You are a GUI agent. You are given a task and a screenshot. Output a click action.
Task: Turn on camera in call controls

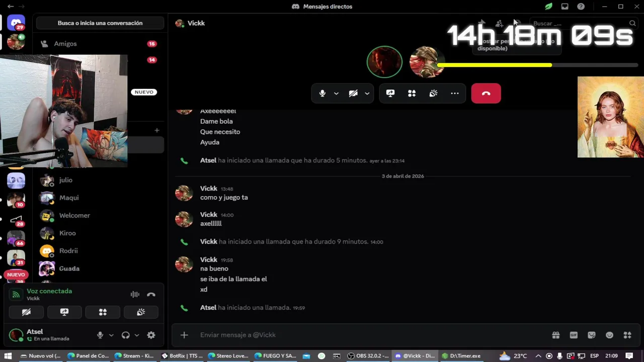click(x=353, y=93)
